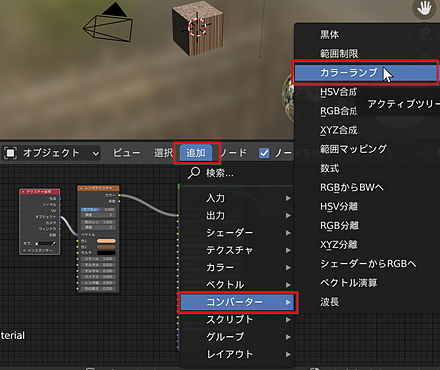Viewport: 440px width, 370px height.
Task: Click the 検索... search field
Action: [237, 173]
